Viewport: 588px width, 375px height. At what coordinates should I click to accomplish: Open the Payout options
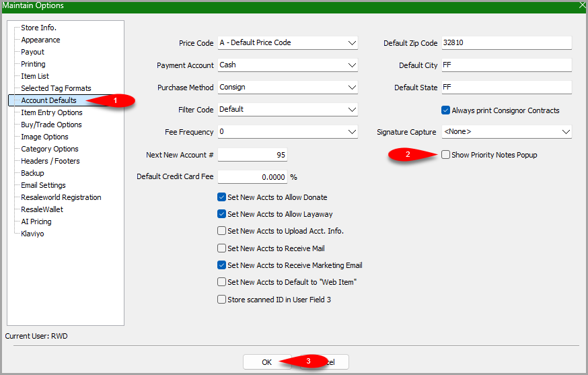(x=32, y=52)
